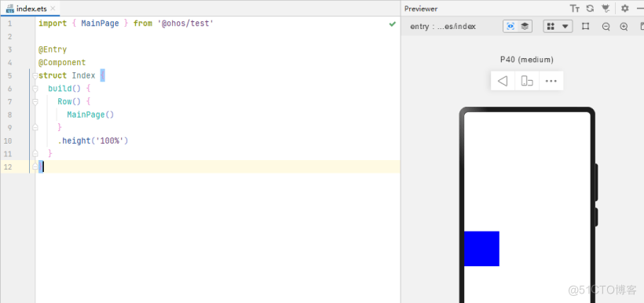Viewport: 644px width, 303px height.
Task: Click the fold end marker on line 9
Action: pos(35,128)
